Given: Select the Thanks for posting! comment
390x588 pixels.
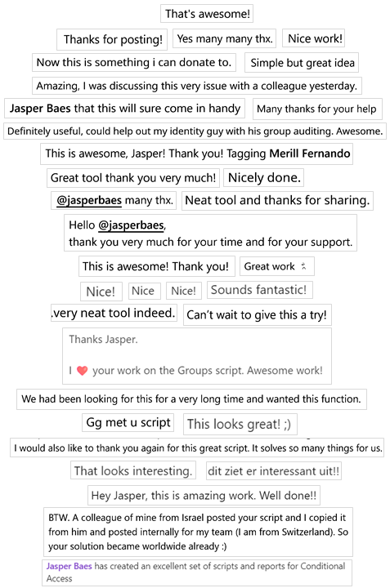Looking at the screenshot, I should click(112, 39).
